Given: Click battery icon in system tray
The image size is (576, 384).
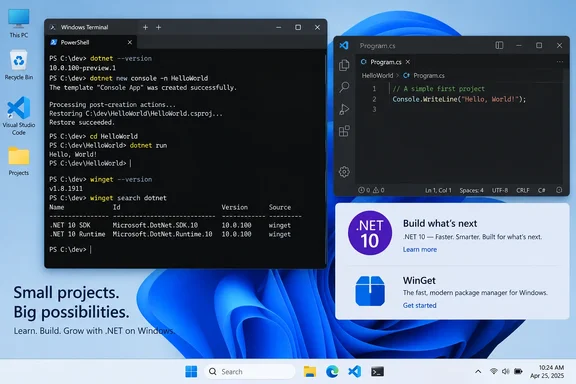Looking at the screenshot, I should point(518,372).
